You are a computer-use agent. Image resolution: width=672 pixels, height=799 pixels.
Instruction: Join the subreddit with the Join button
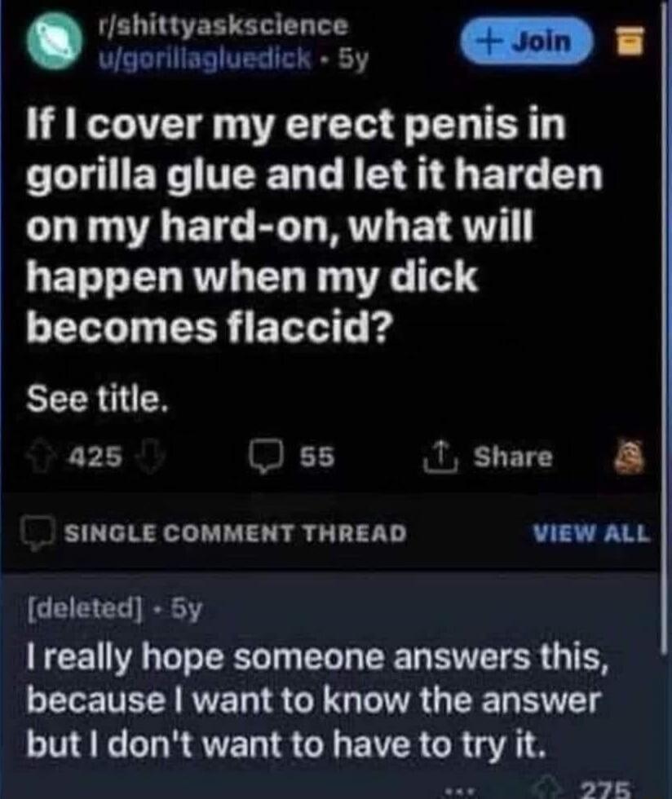coord(527,42)
